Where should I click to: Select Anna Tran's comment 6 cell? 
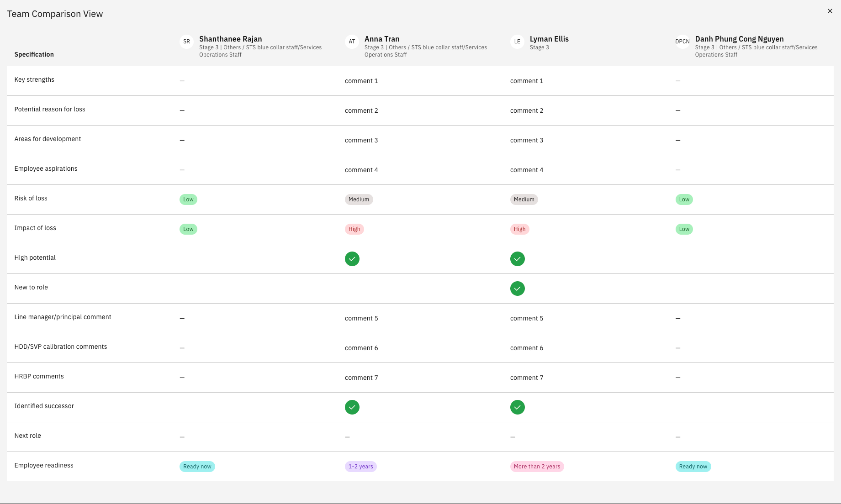pyautogui.click(x=361, y=348)
